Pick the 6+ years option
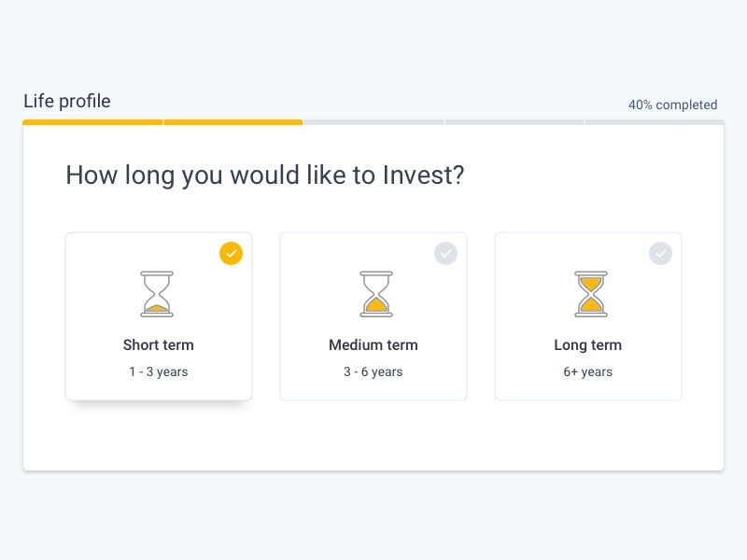 [588, 371]
